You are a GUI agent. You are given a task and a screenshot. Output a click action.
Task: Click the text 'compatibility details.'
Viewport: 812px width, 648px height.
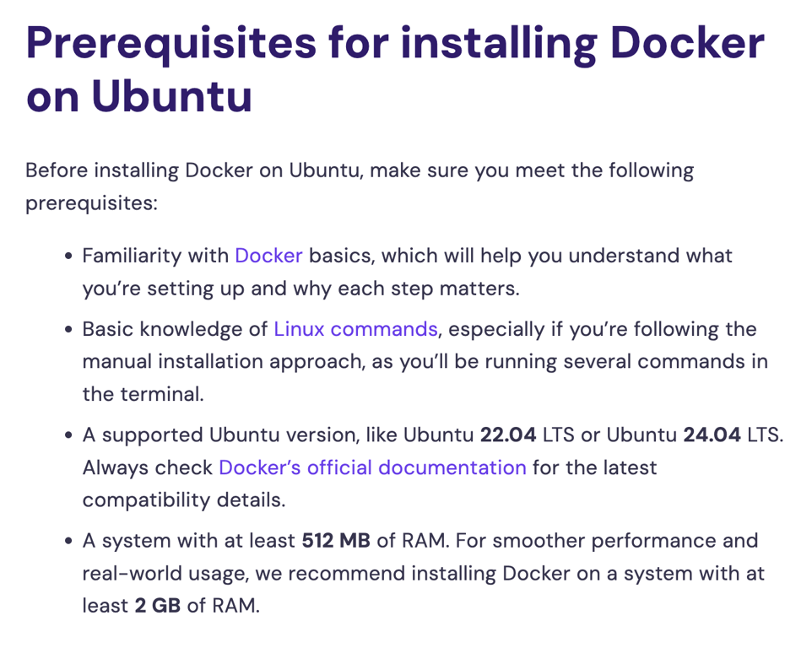[184, 499]
